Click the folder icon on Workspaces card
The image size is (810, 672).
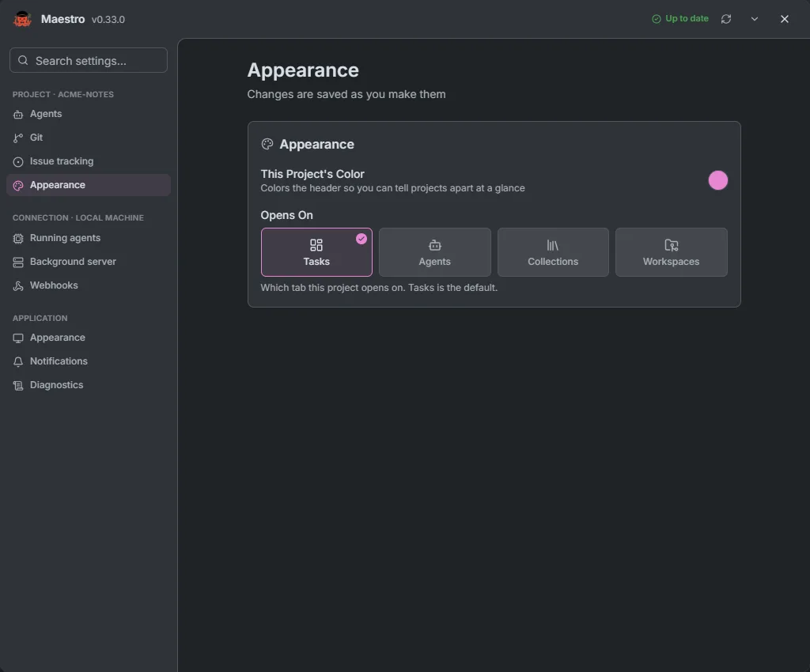click(671, 244)
